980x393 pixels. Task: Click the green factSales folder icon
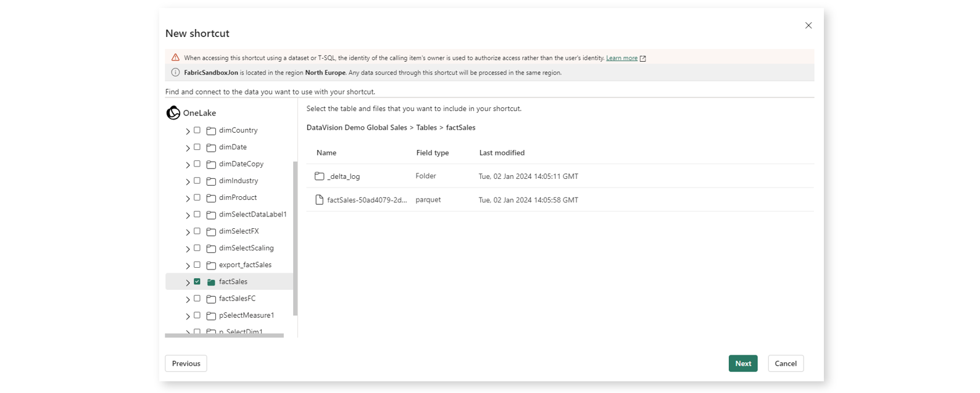[211, 282]
